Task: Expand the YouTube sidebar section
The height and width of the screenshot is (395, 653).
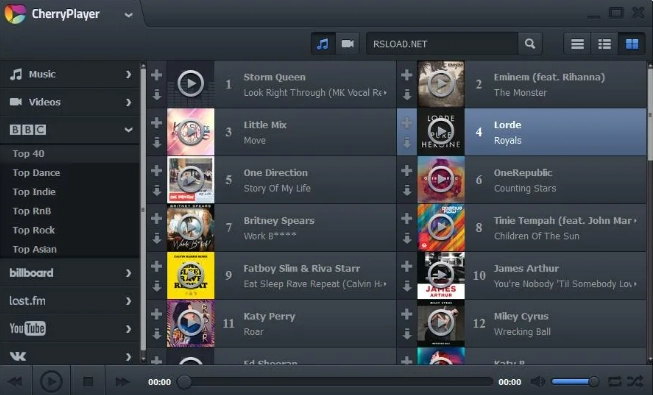Action: pos(70,329)
